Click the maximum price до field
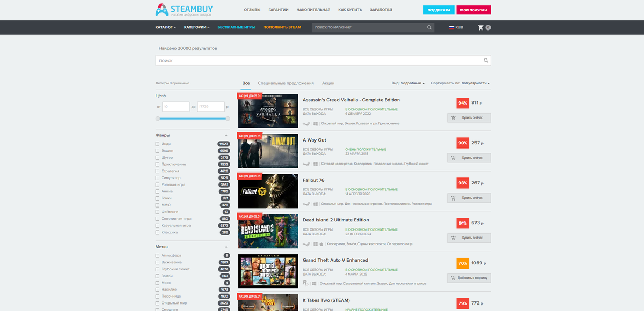The width and height of the screenshot is (644, 311). [211, 107]
